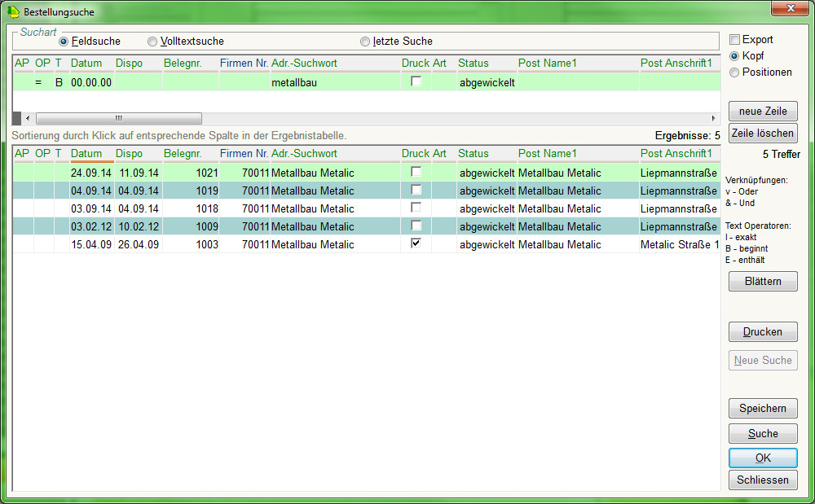Click the Drucken button

tap(763, 332)
